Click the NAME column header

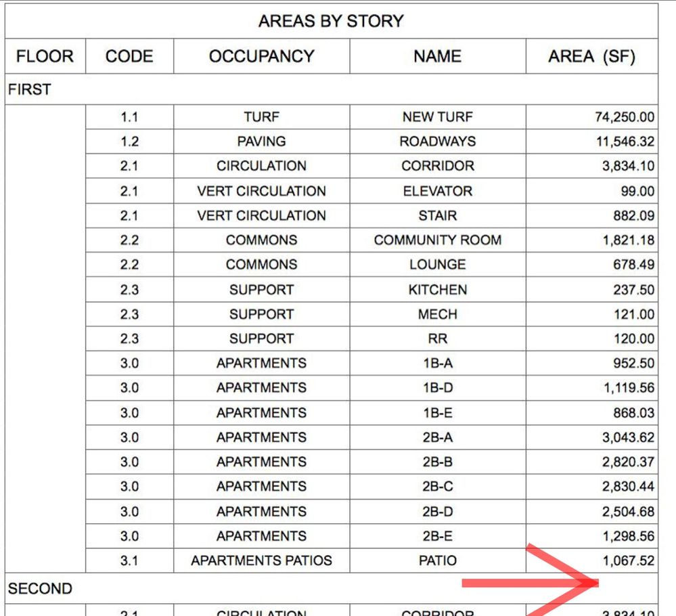[x=438, y=56]
